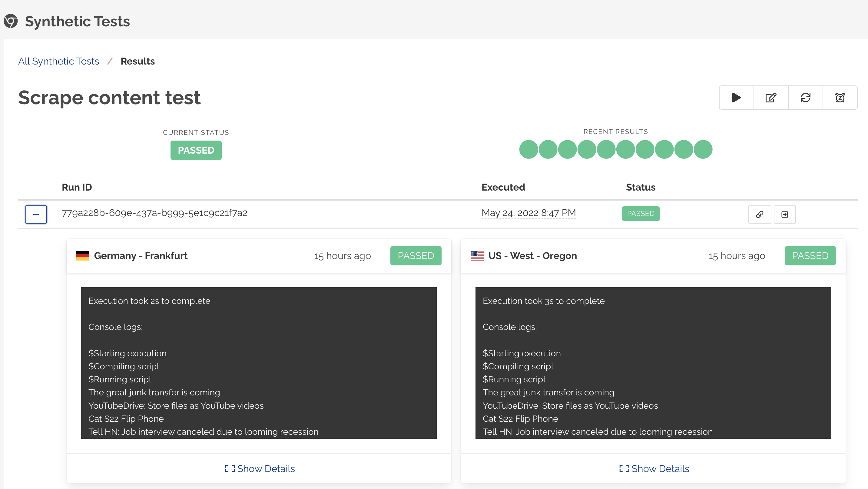Show Details for Germany - Frankfurt result
868x489 pixels.
[260, 468]
